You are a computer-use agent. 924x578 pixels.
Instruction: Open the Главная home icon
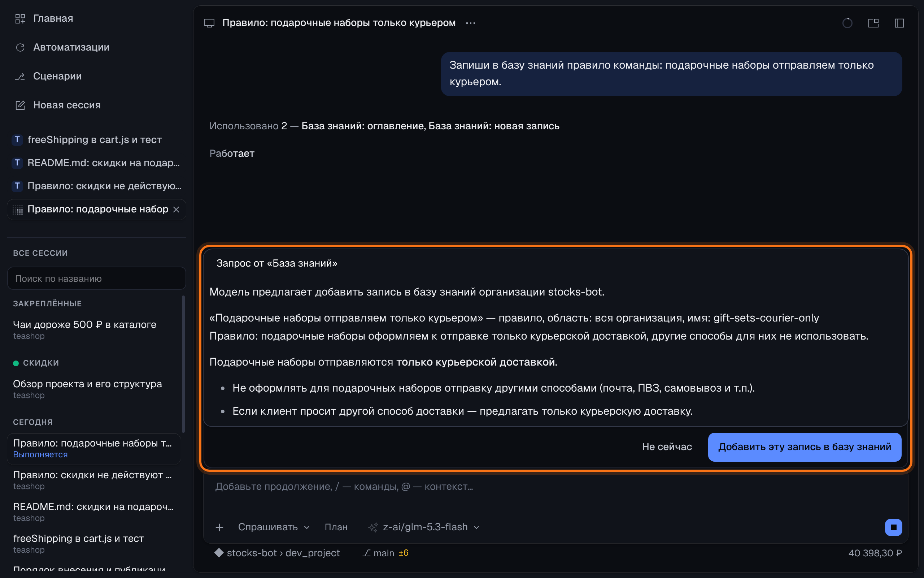coord(20,18)
